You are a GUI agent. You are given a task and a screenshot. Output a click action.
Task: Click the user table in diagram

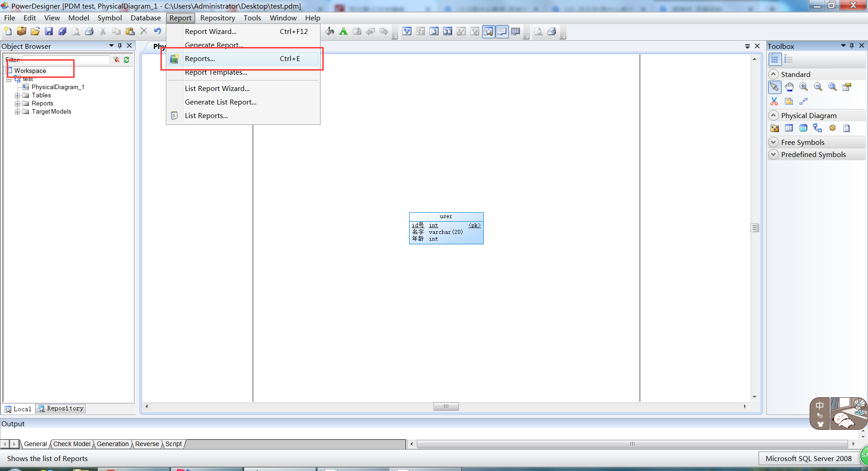[446, 228]
